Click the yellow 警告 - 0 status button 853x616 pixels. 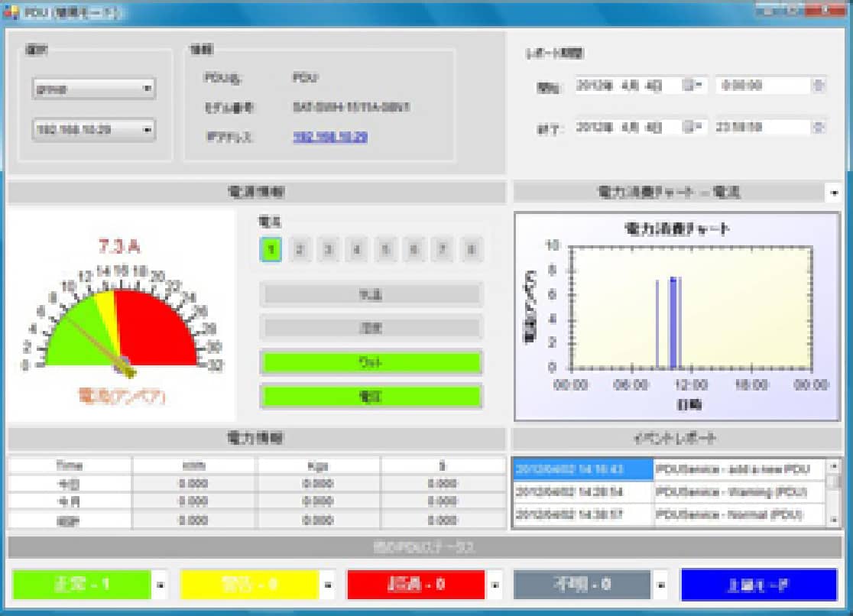click(249, 585)
